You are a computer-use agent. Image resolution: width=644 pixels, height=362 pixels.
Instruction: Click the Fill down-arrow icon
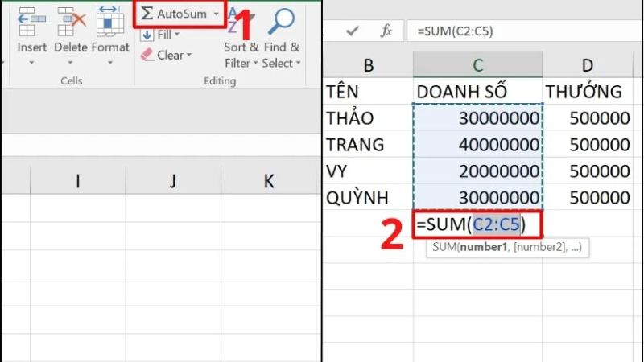click(x=147, y=35)
